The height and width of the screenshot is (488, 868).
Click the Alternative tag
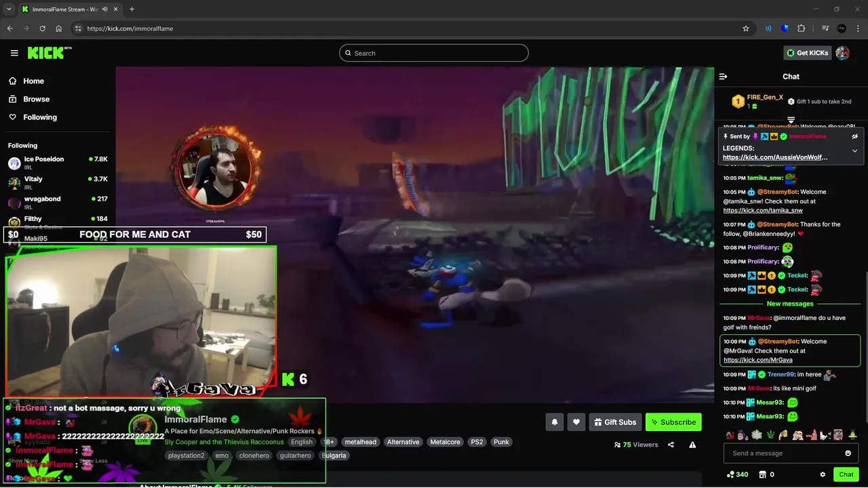click(x=403, y=442)
